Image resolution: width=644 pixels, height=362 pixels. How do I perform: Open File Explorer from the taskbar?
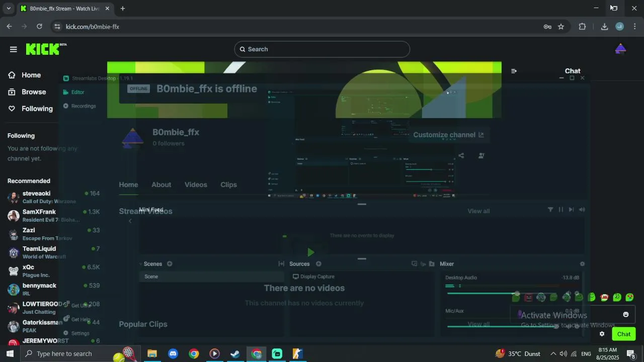point(152,353)
